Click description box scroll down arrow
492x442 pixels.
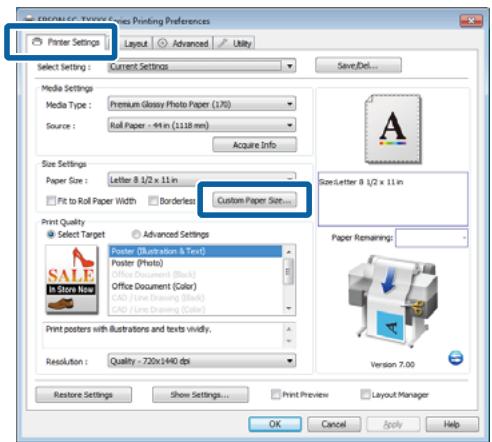click(289, 341)
